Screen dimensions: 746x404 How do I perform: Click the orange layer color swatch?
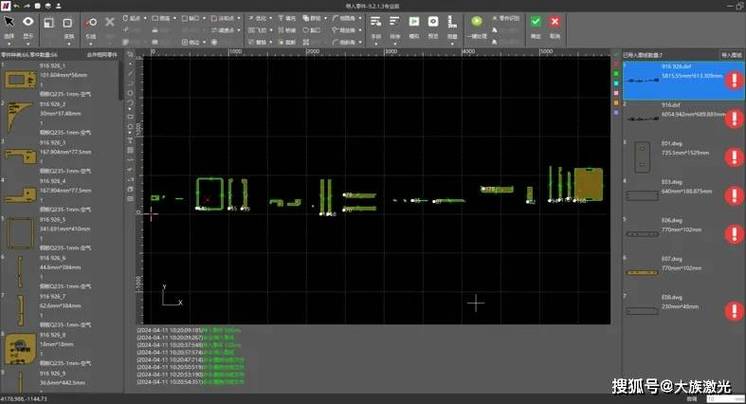click(x=616, y=103)
